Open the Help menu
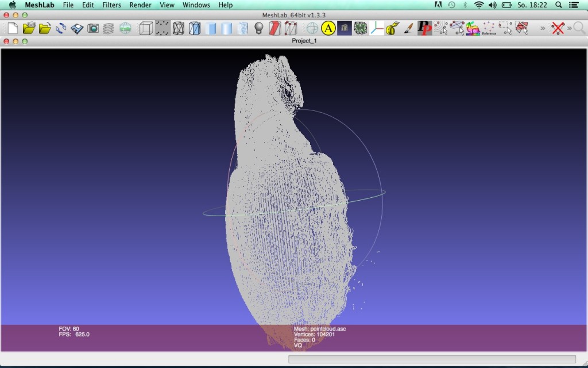 point(225,5)
